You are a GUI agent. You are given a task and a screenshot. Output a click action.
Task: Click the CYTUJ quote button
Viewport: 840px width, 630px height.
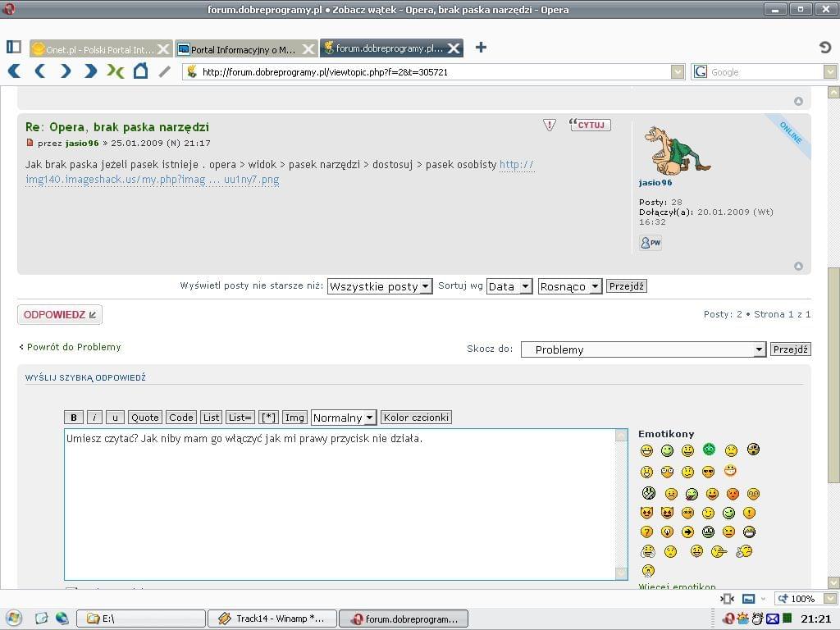coord(590,125)
